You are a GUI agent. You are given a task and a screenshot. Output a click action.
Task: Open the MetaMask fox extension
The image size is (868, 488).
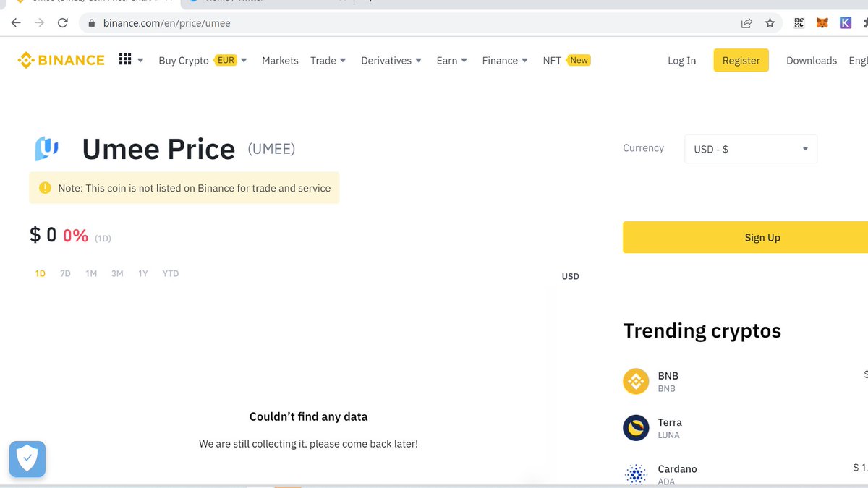tap(822, 23)
